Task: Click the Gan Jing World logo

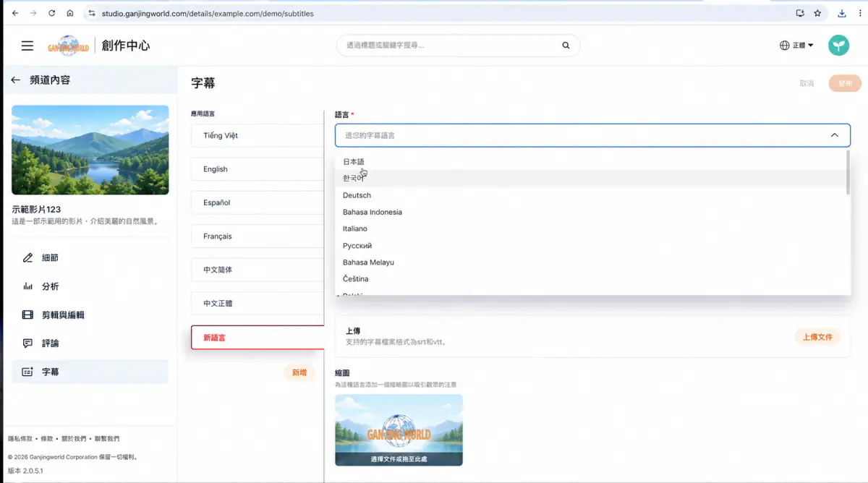Action: point(69,46)
